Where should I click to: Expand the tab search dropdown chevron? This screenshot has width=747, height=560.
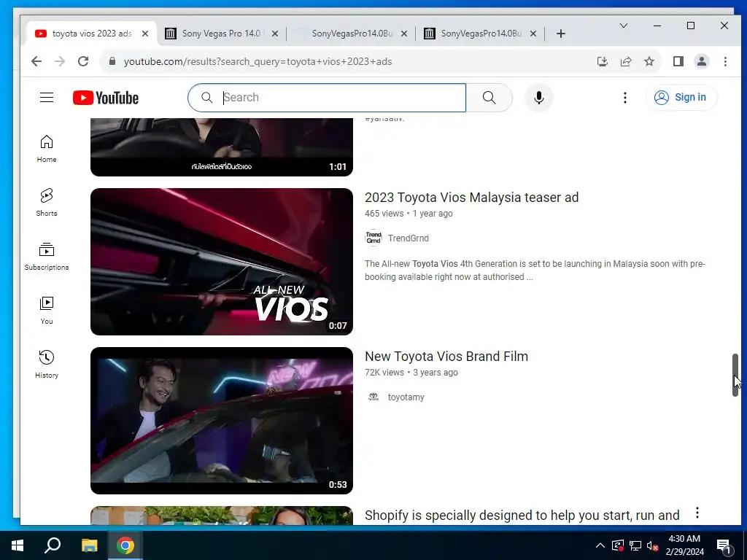624,26
